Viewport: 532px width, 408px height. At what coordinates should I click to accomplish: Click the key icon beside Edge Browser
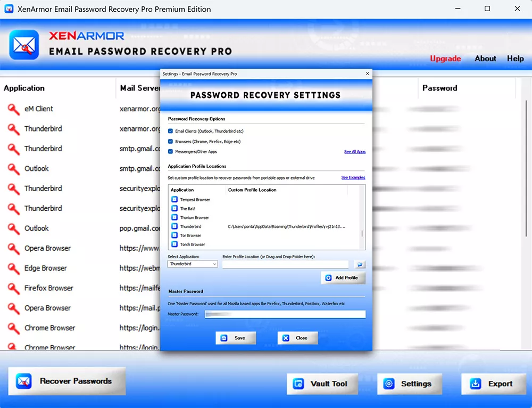pyautogui.click(x=13, y=268)
